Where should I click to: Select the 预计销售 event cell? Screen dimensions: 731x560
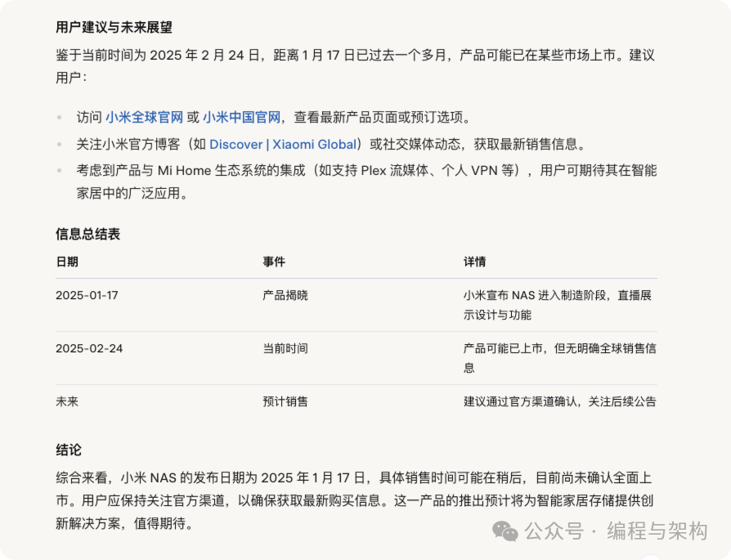pos(285,401)
